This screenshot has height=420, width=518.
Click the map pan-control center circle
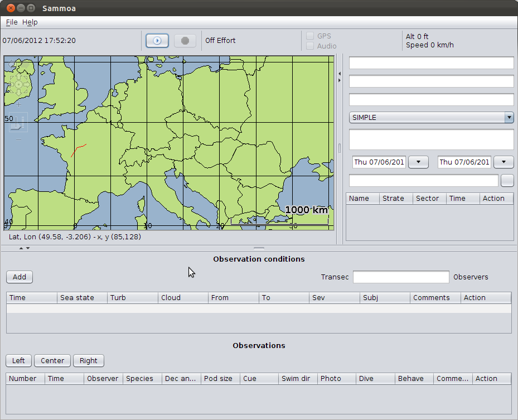pos(19,85)
